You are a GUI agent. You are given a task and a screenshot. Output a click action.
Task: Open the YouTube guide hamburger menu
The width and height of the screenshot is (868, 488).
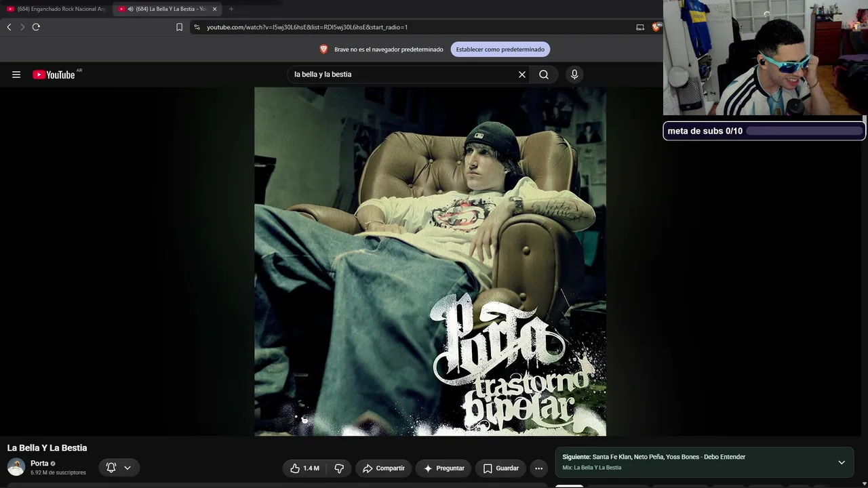[16, 75]
